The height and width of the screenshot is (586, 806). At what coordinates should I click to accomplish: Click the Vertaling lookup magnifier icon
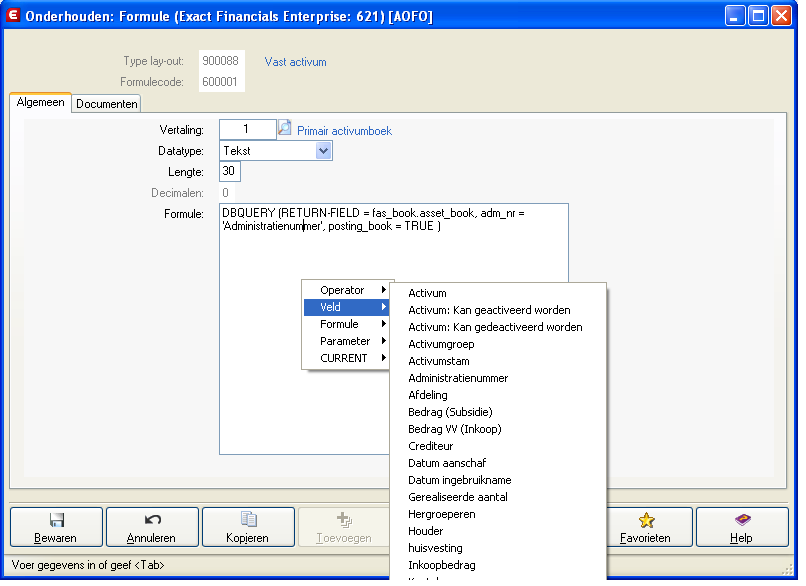285,129
